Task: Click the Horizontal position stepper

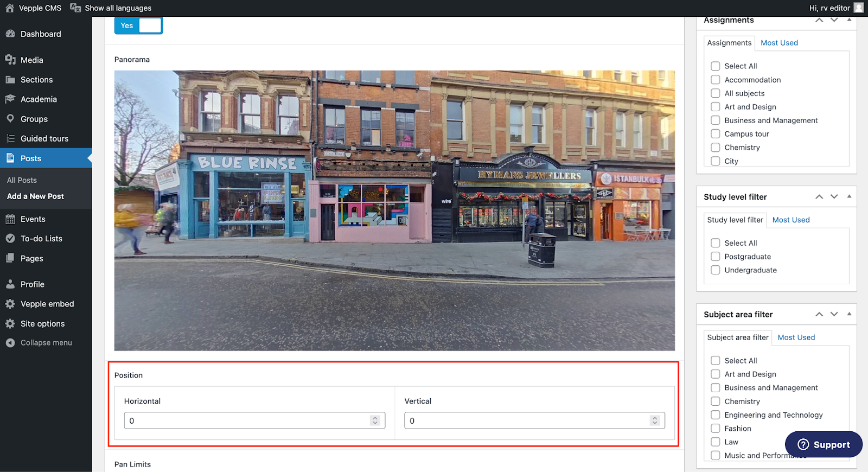Action: coord(375,420)
